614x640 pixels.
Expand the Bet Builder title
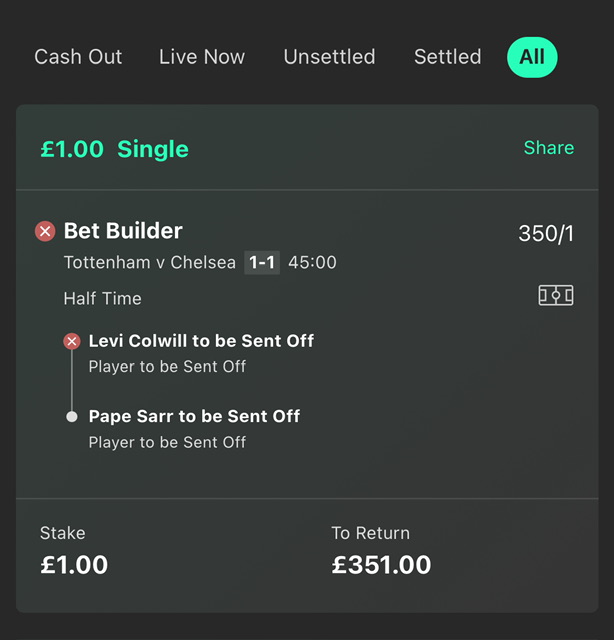point(123,231)
